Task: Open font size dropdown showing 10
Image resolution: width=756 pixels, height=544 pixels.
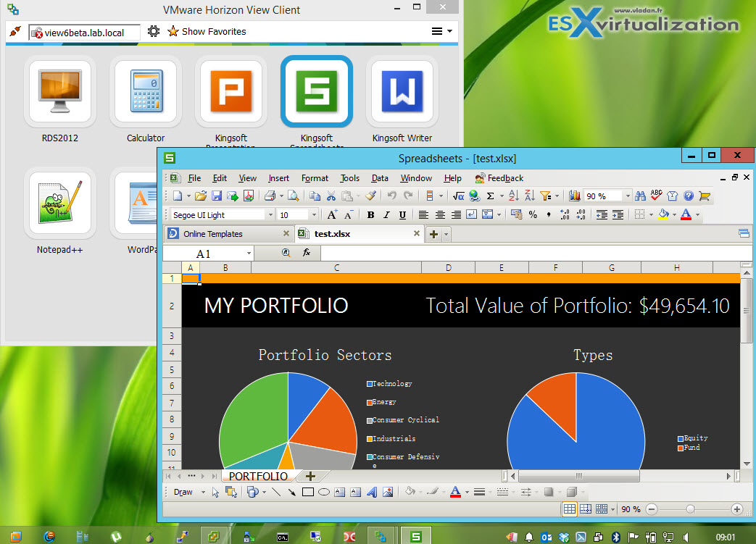Action: click(314, 215)
